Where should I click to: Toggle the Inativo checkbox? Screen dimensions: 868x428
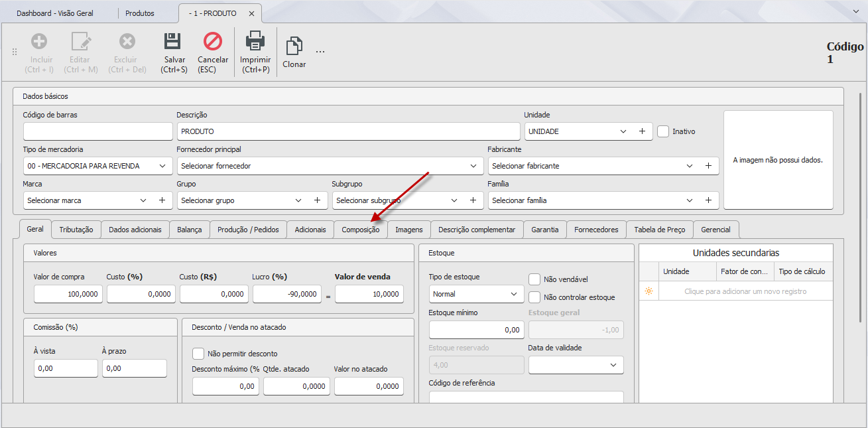[663, 131]
